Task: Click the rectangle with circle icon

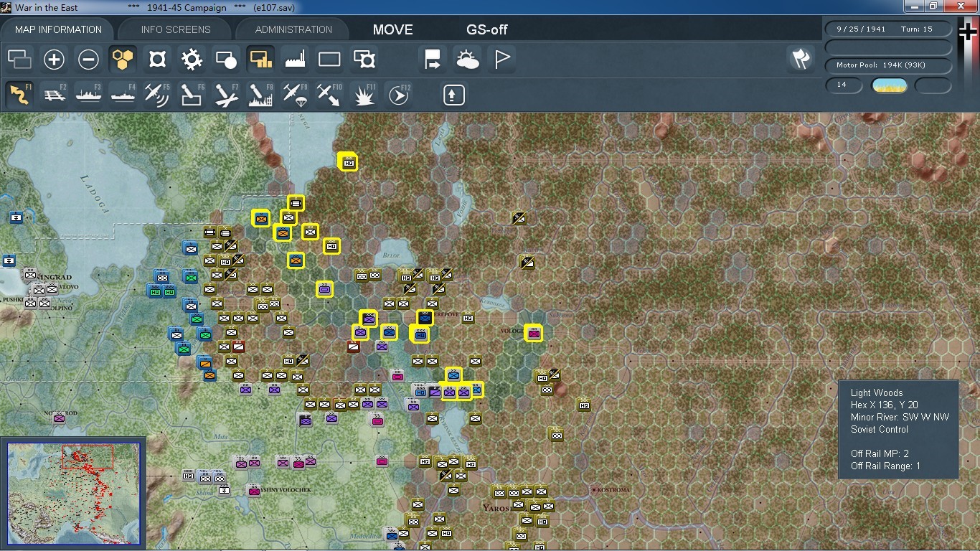Action: click(x=226, y=60)
